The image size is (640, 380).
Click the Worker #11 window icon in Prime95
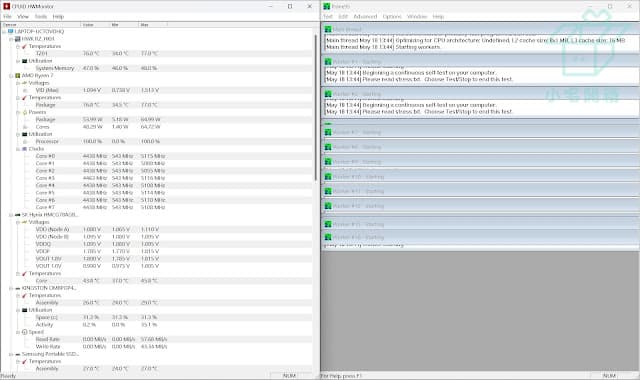(328, 191)
